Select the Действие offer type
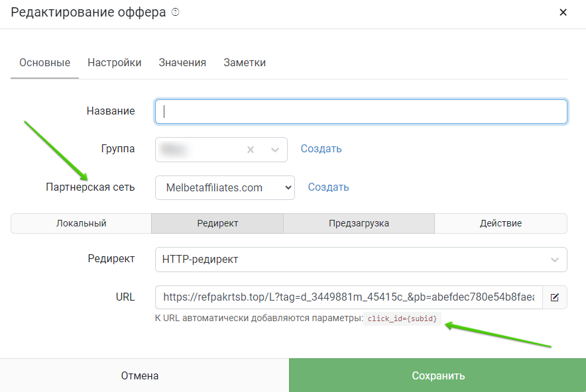Screen dimensions: 586x392 point(500,223)
